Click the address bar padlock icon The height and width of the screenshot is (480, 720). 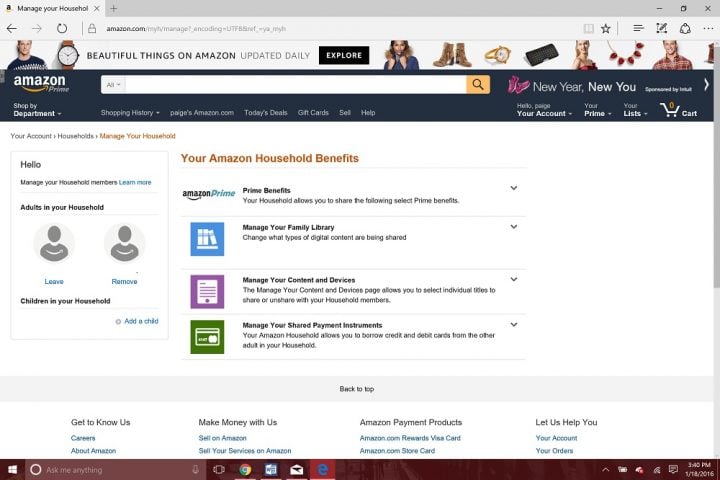click(92, 28)
